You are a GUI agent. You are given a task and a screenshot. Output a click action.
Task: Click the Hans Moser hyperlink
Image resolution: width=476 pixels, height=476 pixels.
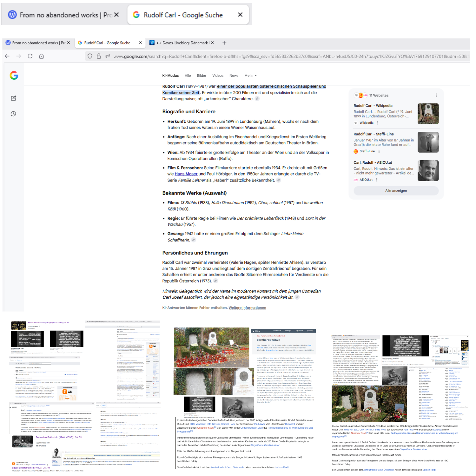click(186, 174)
